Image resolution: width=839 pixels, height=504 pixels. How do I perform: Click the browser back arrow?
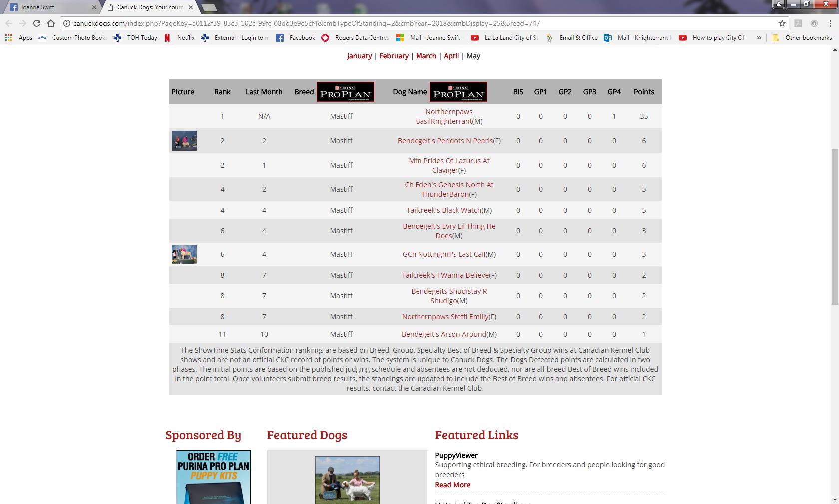click(9, 23)
